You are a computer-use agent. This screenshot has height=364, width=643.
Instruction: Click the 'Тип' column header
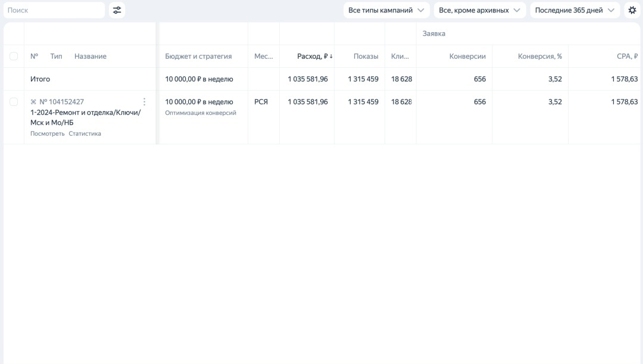coord(56,56)
